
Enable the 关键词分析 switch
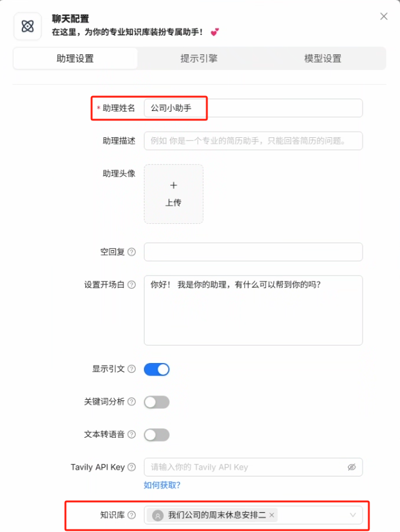pos(156,402)
